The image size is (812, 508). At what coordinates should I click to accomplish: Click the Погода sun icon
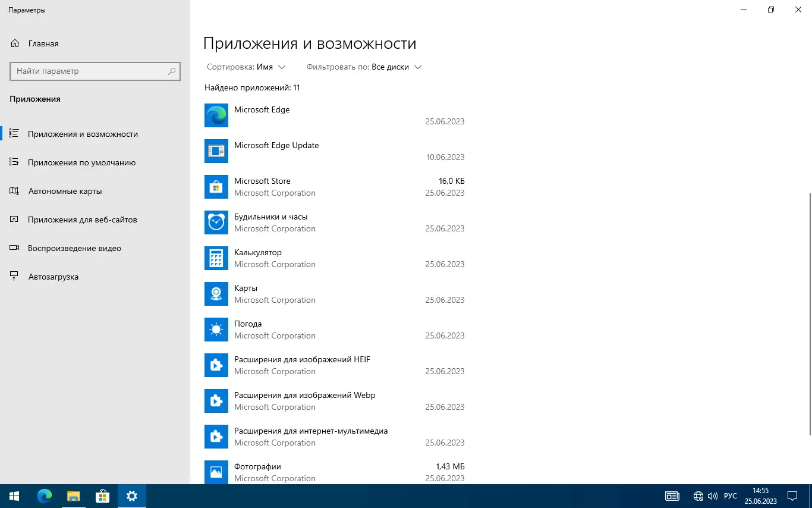tap(216, 330)
